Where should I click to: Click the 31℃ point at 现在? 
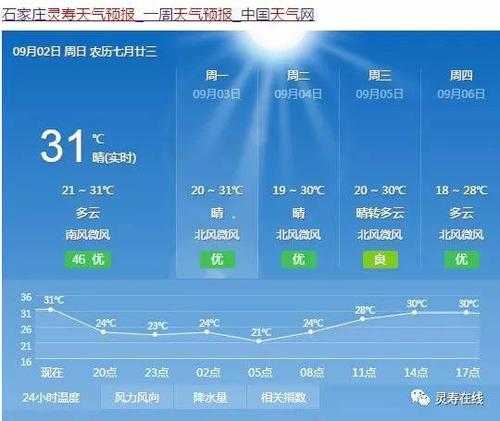coord(51,310)
